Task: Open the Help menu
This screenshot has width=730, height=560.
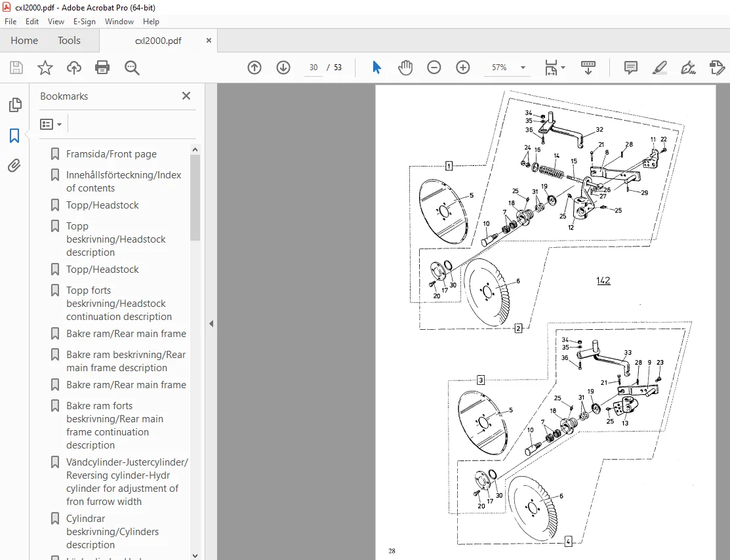Action: tap(151, 22)
